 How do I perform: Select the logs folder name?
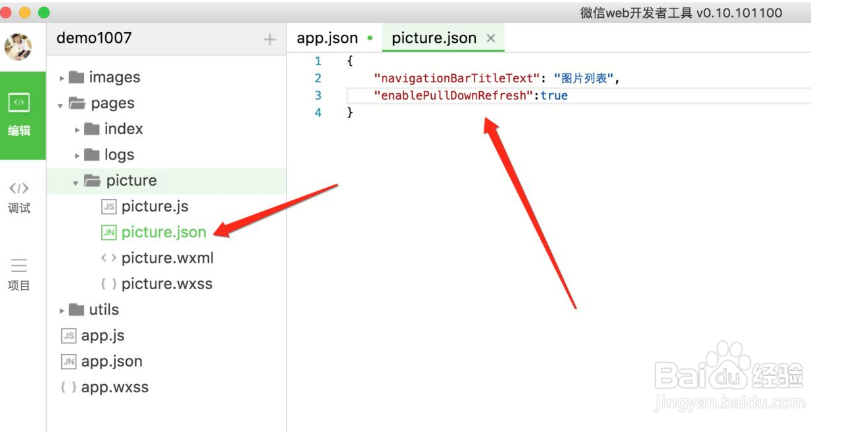[119, 155]
